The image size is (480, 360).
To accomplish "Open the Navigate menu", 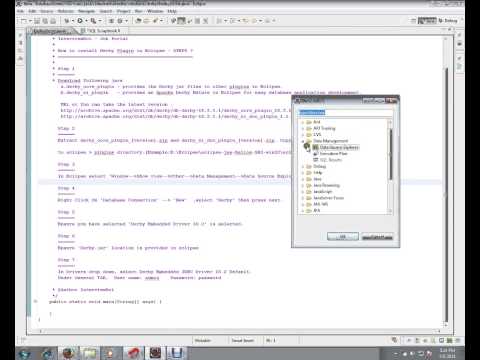I will [x=86, y=11].
